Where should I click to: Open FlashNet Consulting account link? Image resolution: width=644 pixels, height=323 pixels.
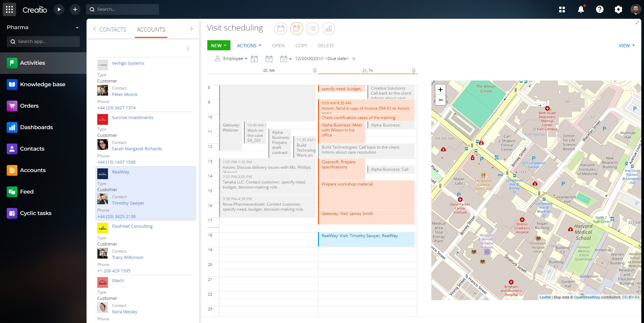point(132,226)
